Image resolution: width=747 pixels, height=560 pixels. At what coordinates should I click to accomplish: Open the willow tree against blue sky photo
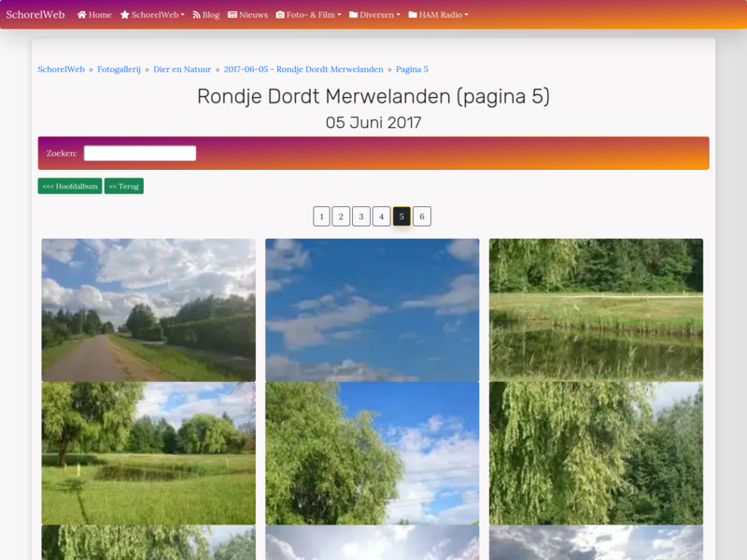coord(372,454)
